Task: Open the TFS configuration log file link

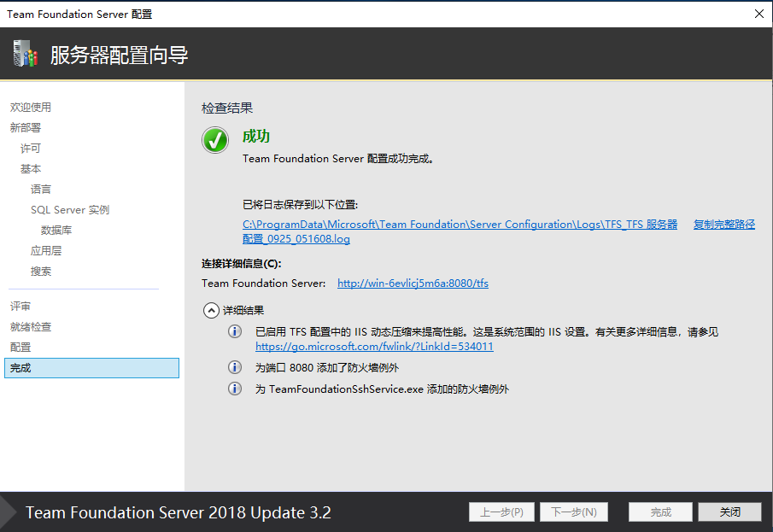Action: (x=460, y=231)
